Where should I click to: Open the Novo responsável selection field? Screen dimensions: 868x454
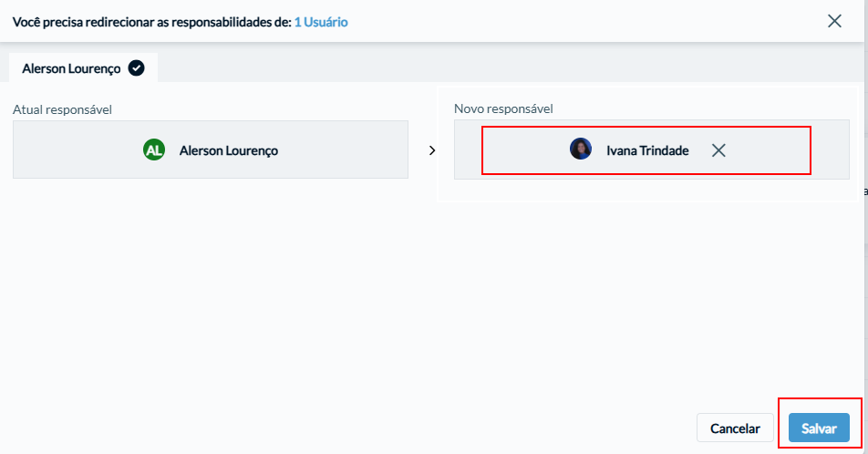[x=652, y=150]
